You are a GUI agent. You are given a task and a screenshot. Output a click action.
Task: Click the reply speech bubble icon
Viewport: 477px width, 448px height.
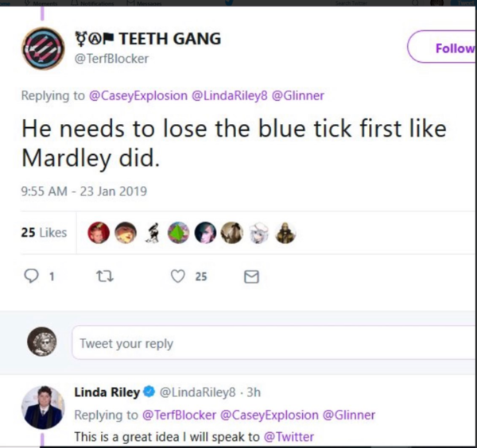(x=33, y=276)
